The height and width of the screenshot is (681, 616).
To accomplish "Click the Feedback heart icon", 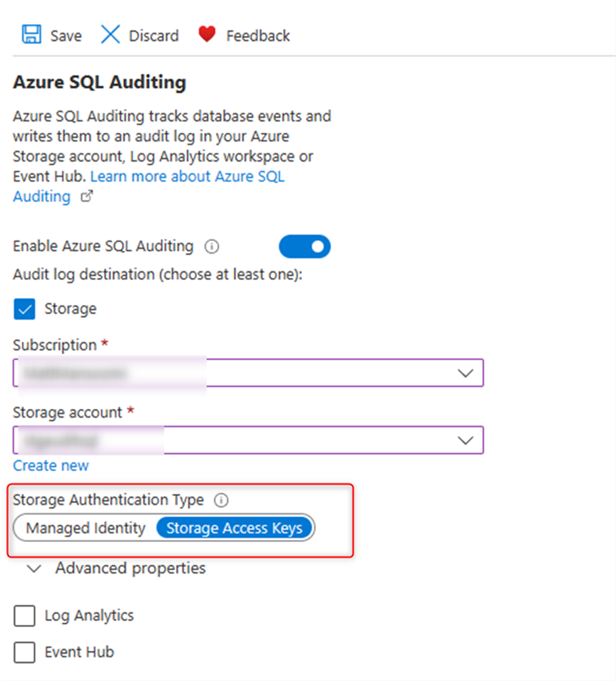I will (x=207, y=34).
